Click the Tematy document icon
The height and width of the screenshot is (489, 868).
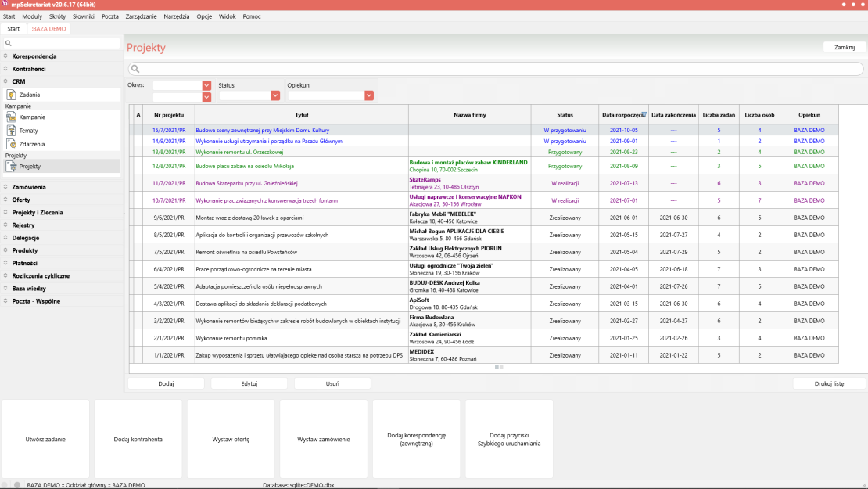tap(11, 131)
